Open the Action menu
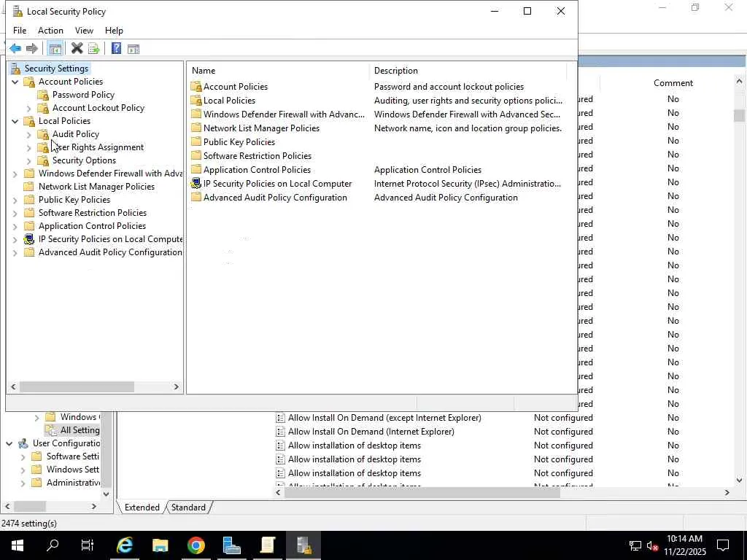Viewport: 747px width, 560px height. pyautogui.click(x=50, y=31)
